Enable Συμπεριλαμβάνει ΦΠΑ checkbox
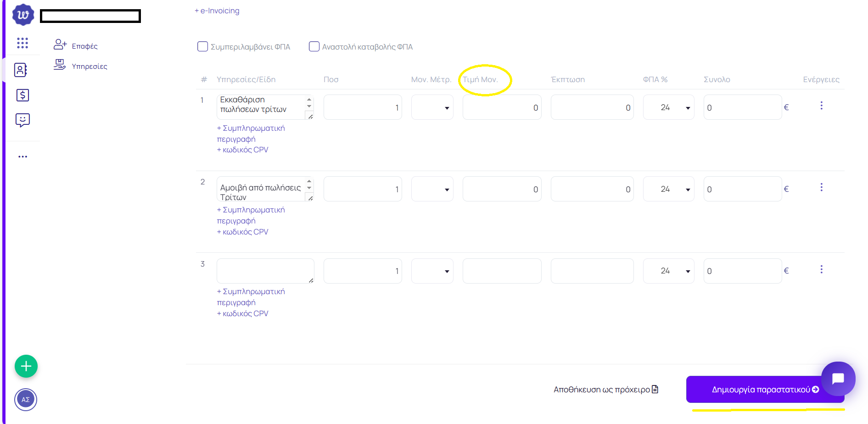 pos(202,46)
